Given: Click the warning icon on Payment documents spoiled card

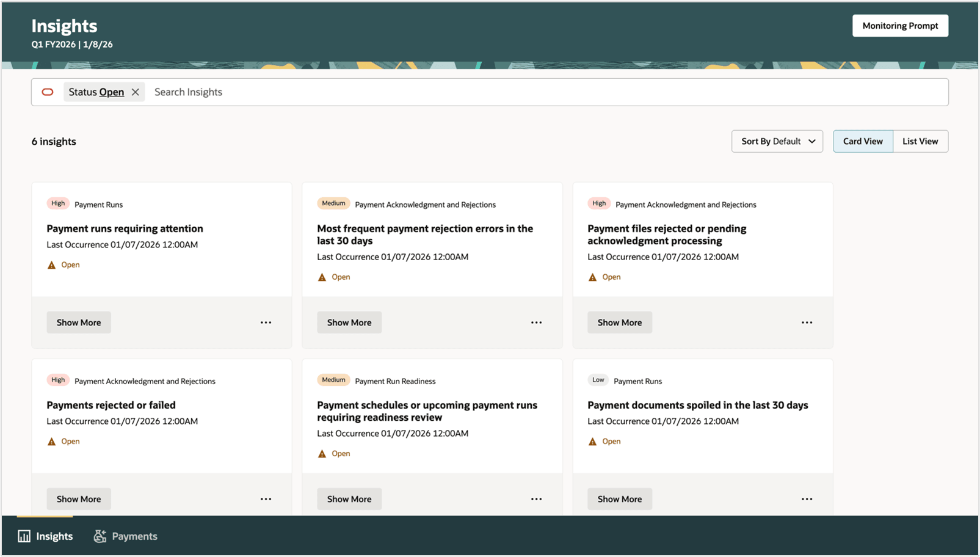Looking at the screenshot, I should [x=592, y=440].
